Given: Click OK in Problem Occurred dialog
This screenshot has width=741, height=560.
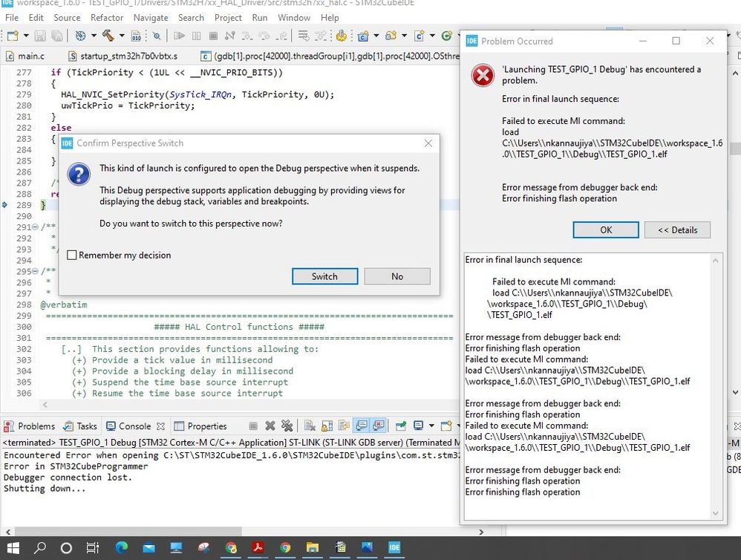Looking at the screenshot, I should tap(606, 230).
